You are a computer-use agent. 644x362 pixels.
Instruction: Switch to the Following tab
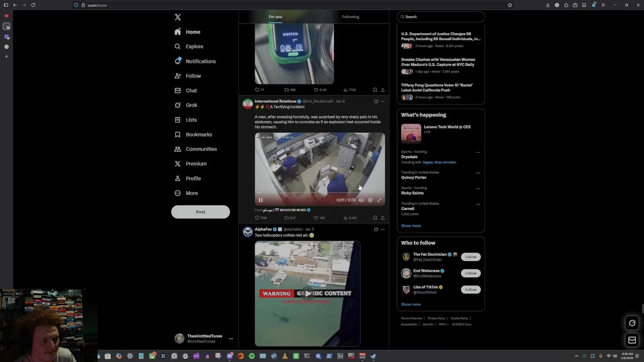click(351, 17)
